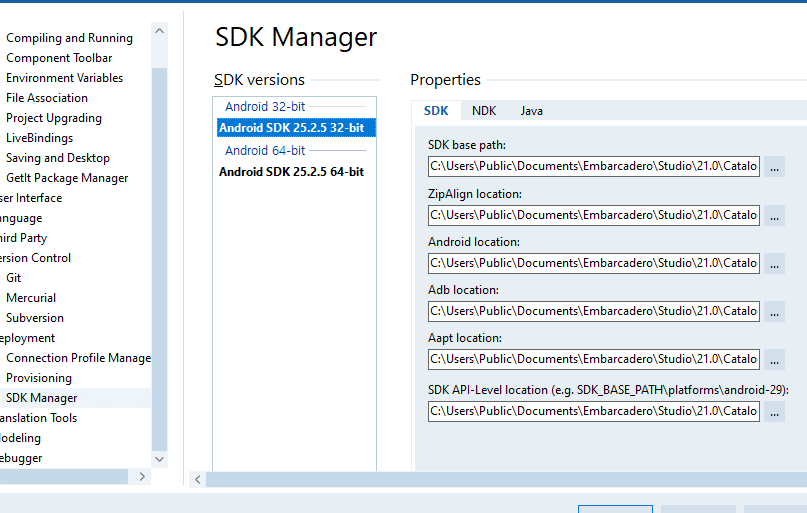
Task: Click the Android location field
Action: pos(594,263)
